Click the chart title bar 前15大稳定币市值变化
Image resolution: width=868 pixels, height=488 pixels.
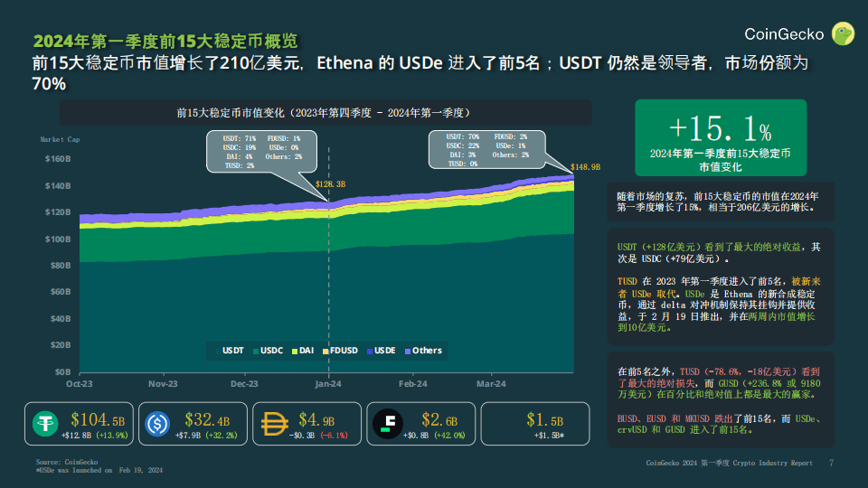pyautogui.click(x=325, y=113)
